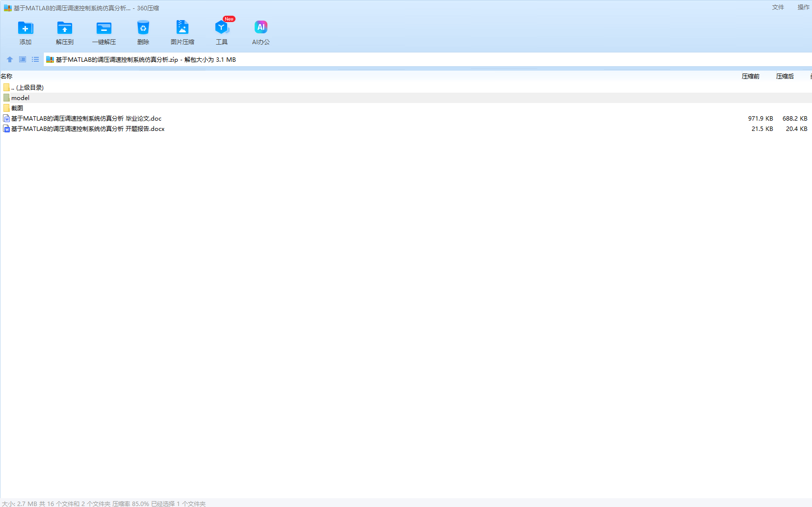Select the .. (上级目录) parent directory entry
The height and width of the screenshot is (507, 812).
tap(27, 88)
